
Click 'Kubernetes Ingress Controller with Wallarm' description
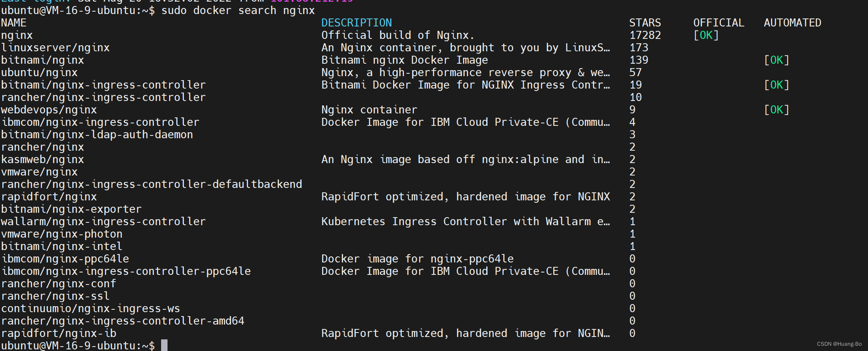click(x=466, y=222)
